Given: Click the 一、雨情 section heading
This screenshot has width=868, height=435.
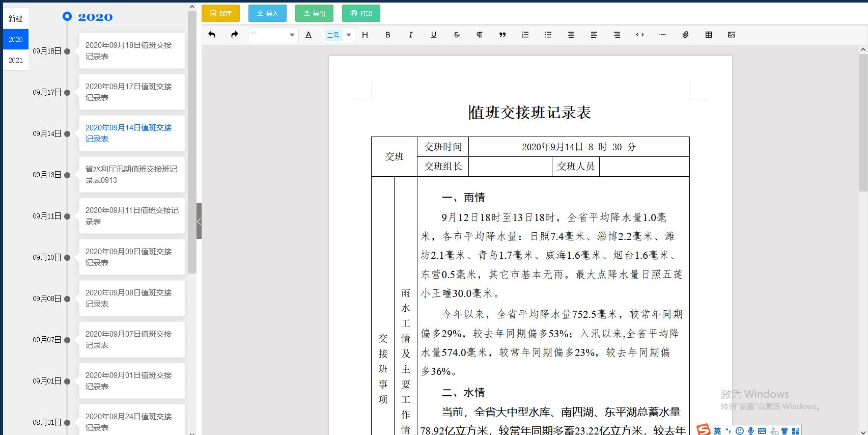Looking at the screenshot, I should [x=463, y=198].
